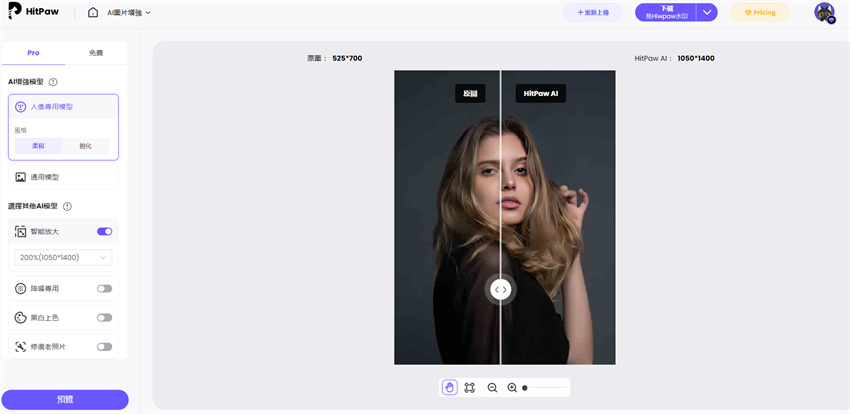This screenshot has width=850, height=414.
Task: Click the 預覽 preview button
Action: pyautogui.click(x=65, y=399)
